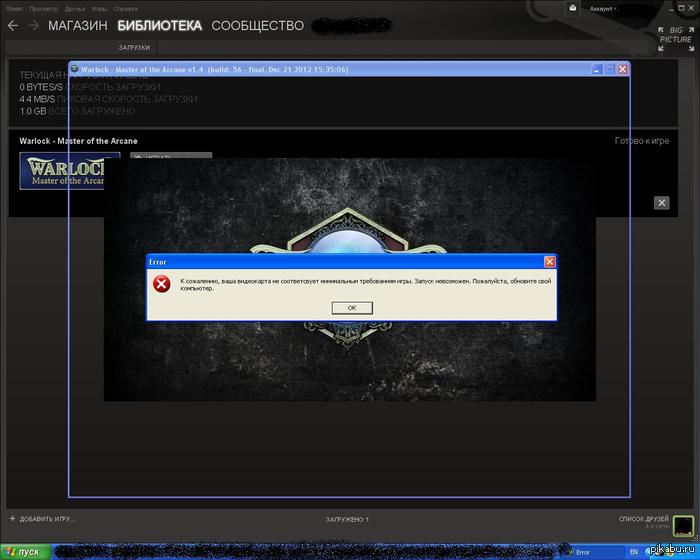
Task: Click the EN language indicator
Action: 632,552
